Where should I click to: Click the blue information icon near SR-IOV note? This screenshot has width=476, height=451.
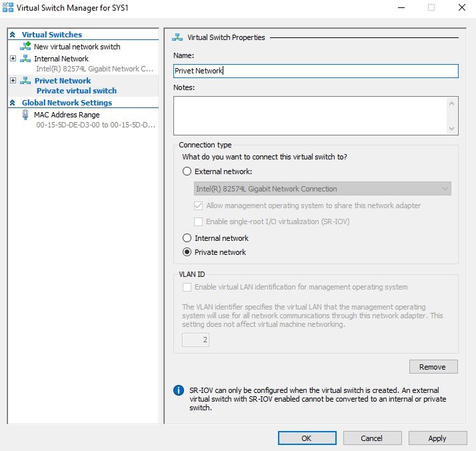tap(179, 390)
